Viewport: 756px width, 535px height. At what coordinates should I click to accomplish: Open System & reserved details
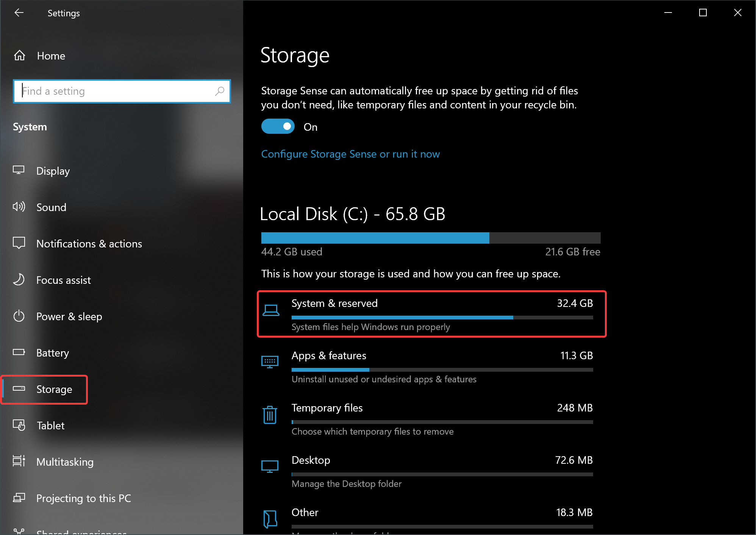tap(432, 314)
